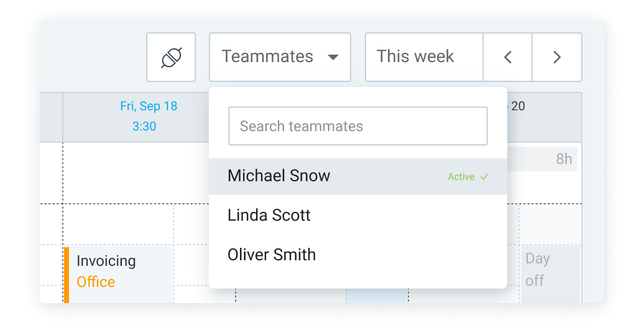Click the Fri, Sep 18 column header
The width and height of the screenshot is (644, 323).
click(x=149, y=106)
